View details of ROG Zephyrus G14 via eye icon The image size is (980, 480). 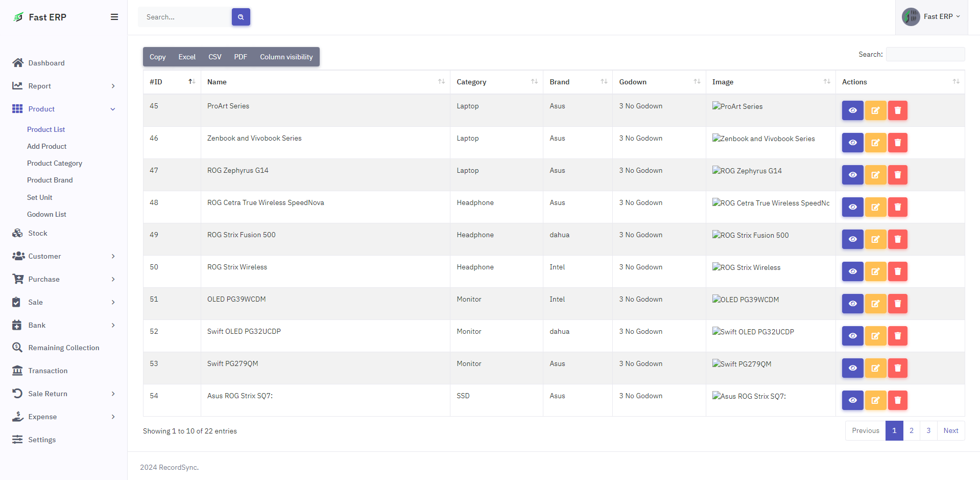pyautogui.click(x=852, y=175)
